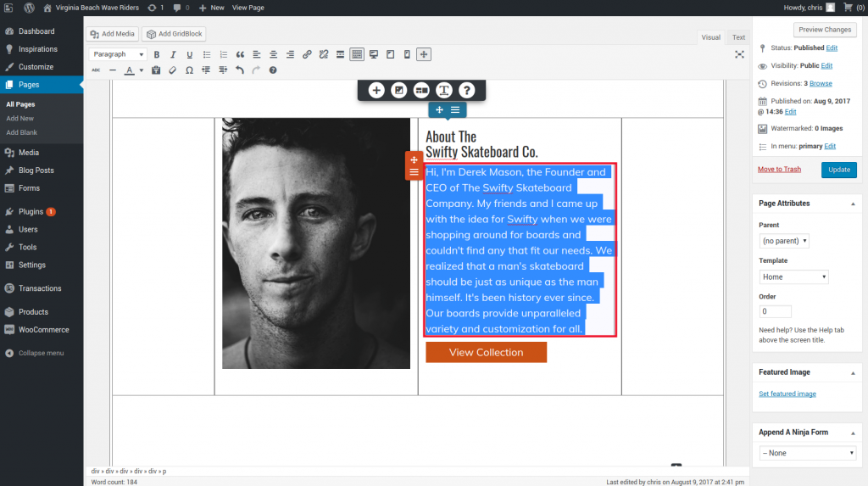Toggle the drag handles (move) button in toolbar

424,54
